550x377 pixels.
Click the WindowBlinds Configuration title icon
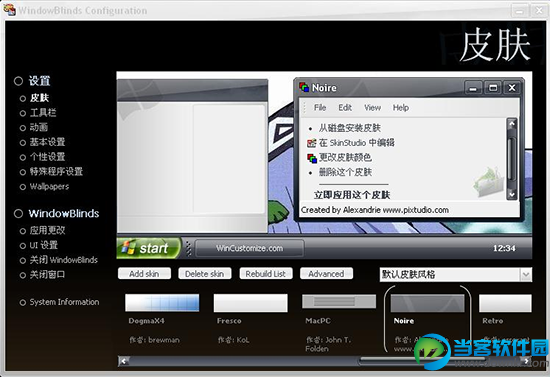[9, 10]
